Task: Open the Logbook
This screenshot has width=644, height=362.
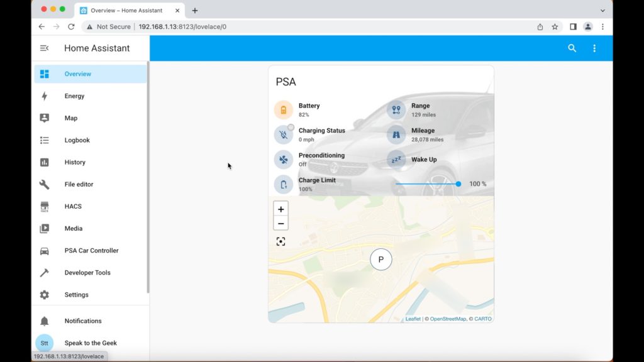Action: pos(91,140)
